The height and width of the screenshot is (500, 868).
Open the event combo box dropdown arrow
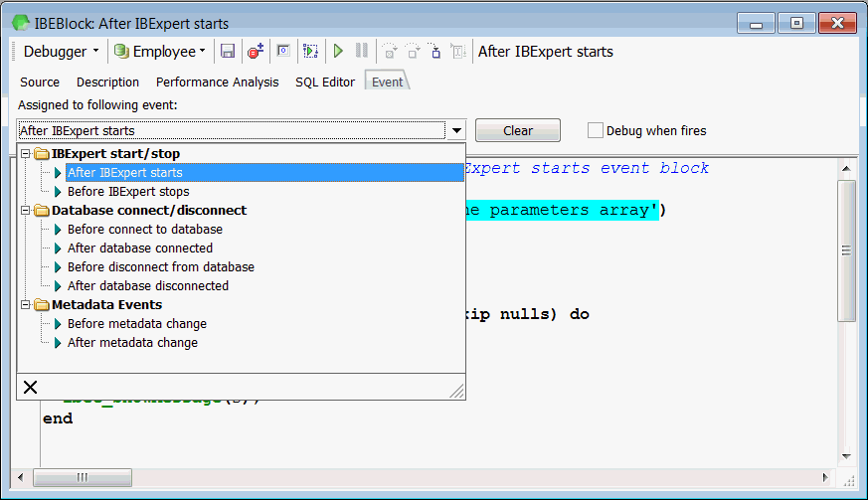pos(456,130)
